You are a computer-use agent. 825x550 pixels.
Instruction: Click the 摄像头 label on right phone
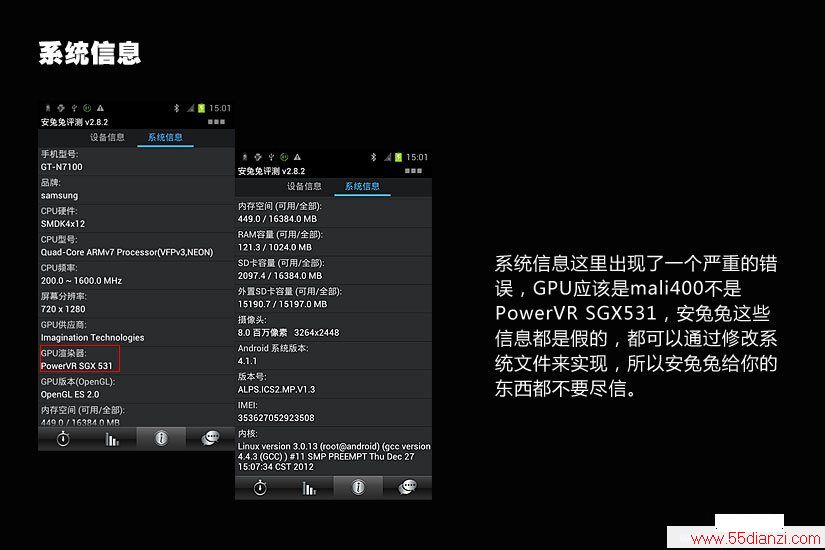tap(252, 320)
